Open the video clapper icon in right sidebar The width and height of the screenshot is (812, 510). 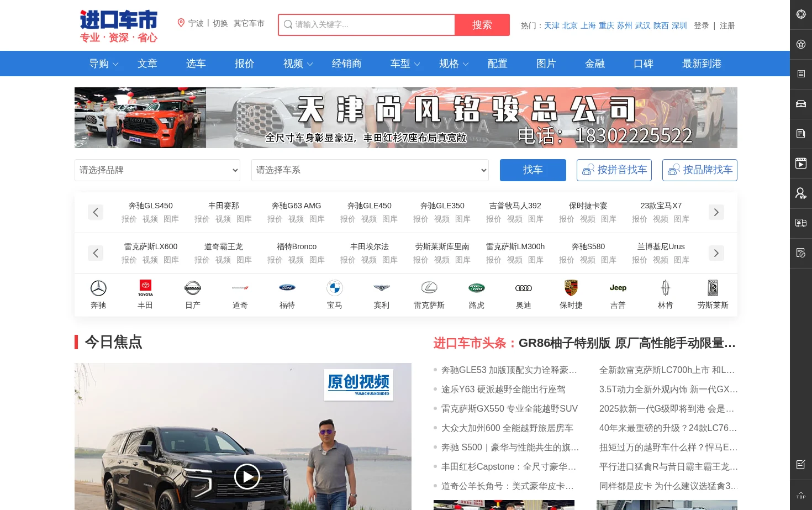pyautogui.click(x=801, y=164)
